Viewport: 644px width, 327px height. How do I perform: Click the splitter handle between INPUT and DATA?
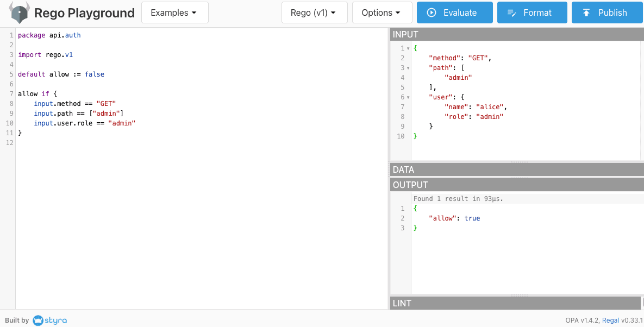519,162
